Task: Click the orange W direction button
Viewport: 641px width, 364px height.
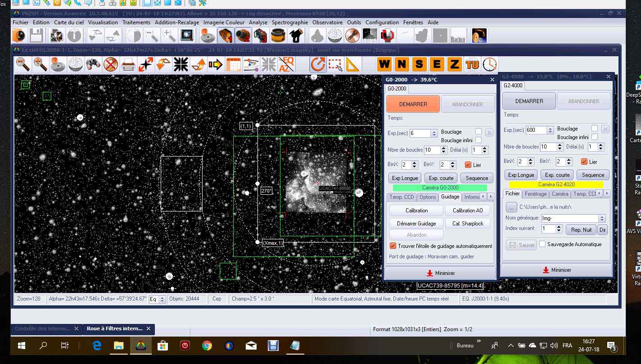Action: 384,64
